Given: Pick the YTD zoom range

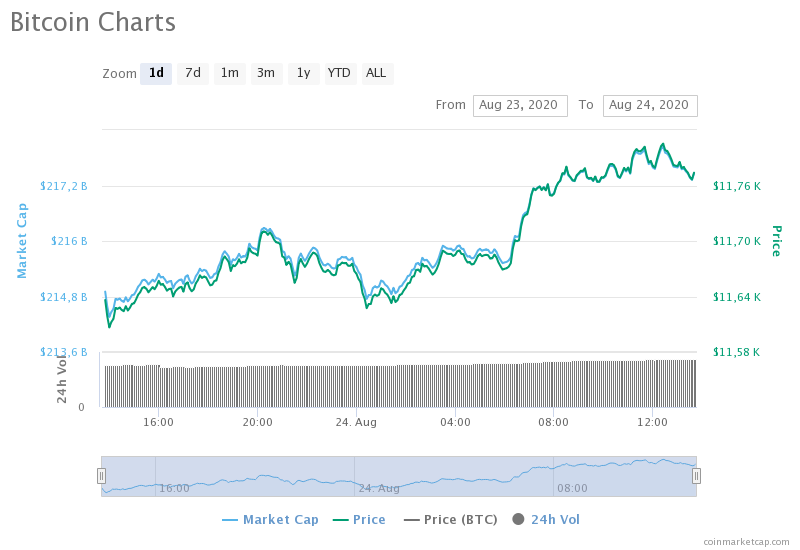Looking at the screenshot, I should click(340, 73).
